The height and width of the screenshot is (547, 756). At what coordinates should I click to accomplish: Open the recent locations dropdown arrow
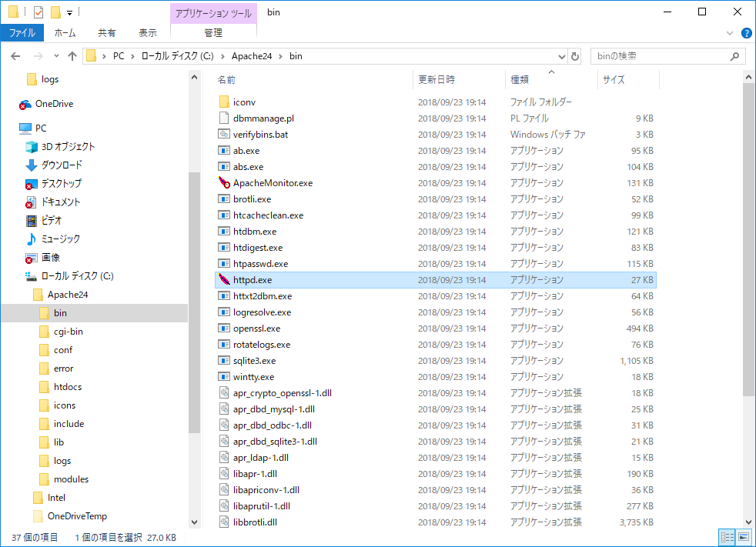click(55, 56)
